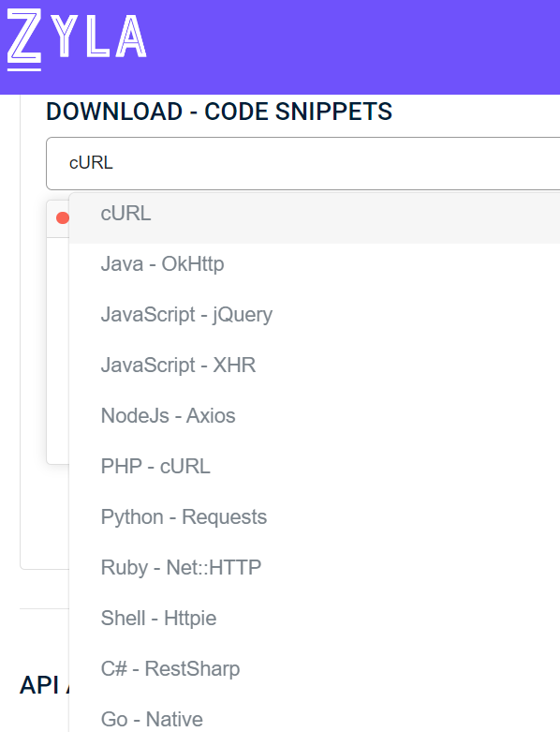Viewport: 560px width, 732px height.
Task: Click the Zyla logo
Action: [77, 39]
